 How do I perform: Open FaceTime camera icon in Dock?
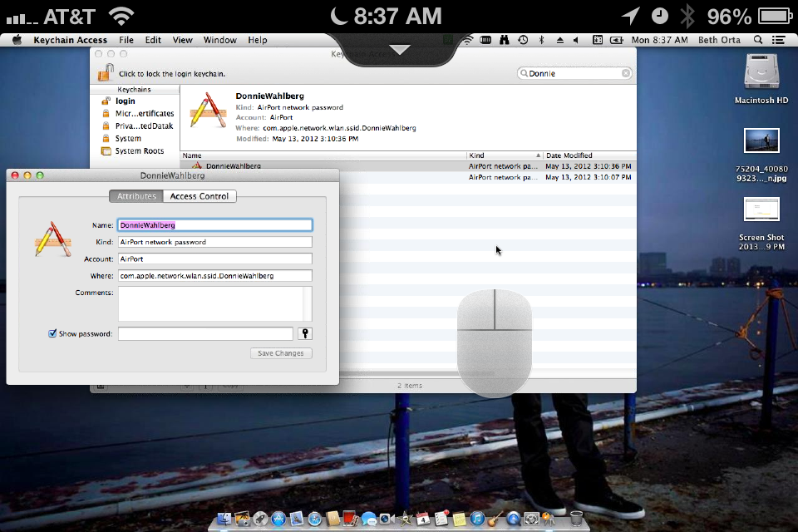[x=387, y=519]
